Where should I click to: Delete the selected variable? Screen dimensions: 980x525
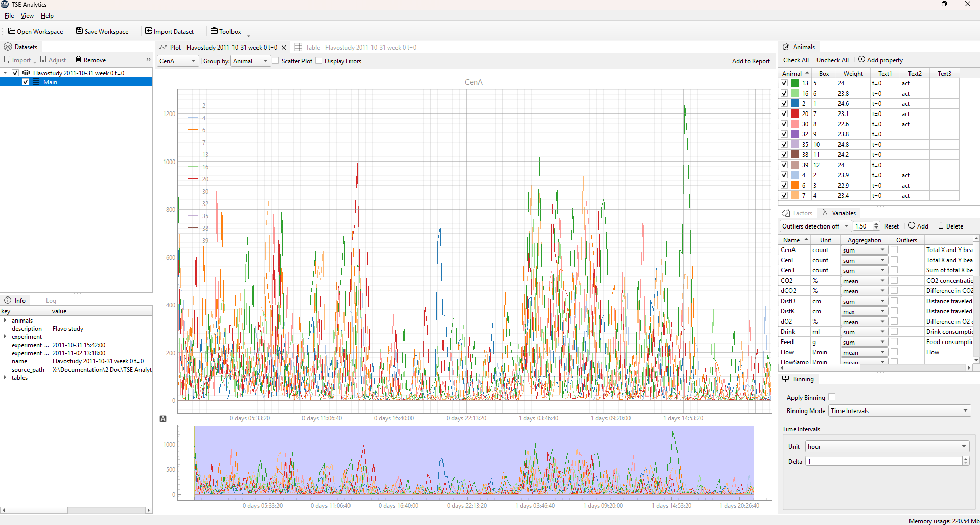[951, 225]
